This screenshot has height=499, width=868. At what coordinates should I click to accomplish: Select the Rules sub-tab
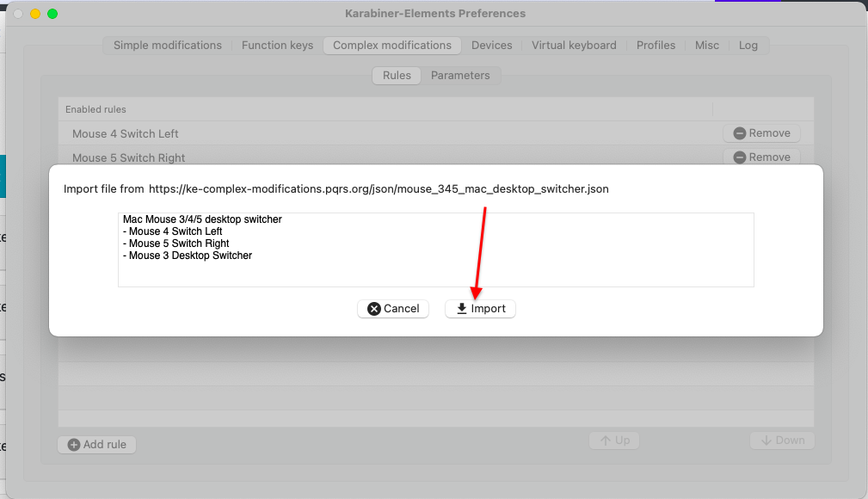point(397,76)
